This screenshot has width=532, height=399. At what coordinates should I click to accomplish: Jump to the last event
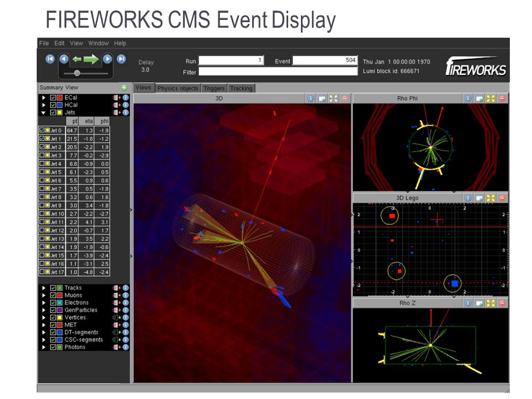121,59
